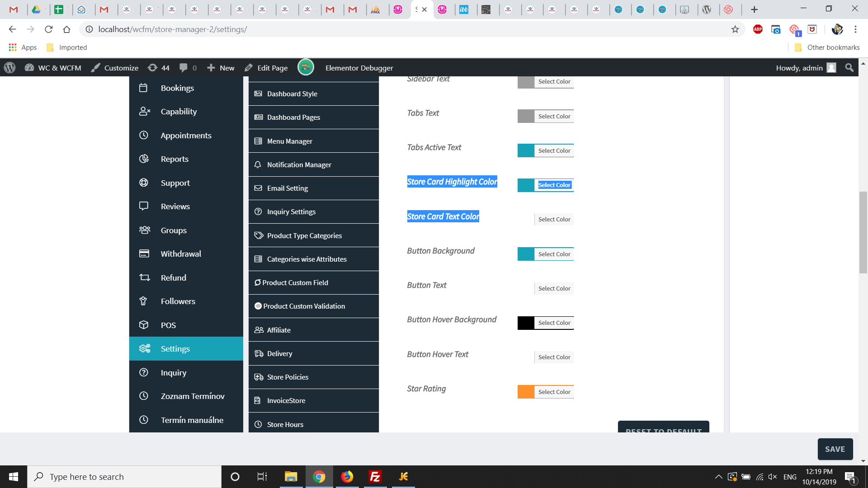This screenshot has height=488, width=868.
Task: Click the admin bar search magnifier icon
Action: (x=849, y=68)
